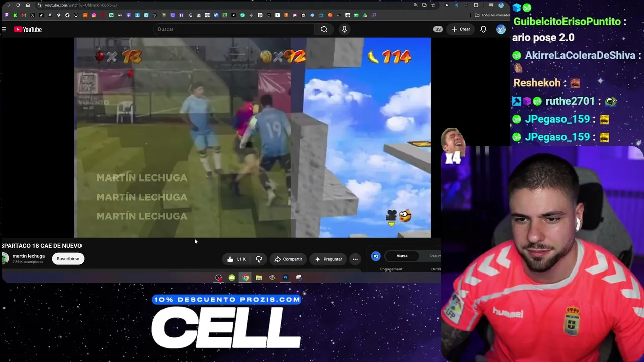The image size is (644, 362).
Task: Open Chrome from the taskbar
Action: tap(245, 278)
